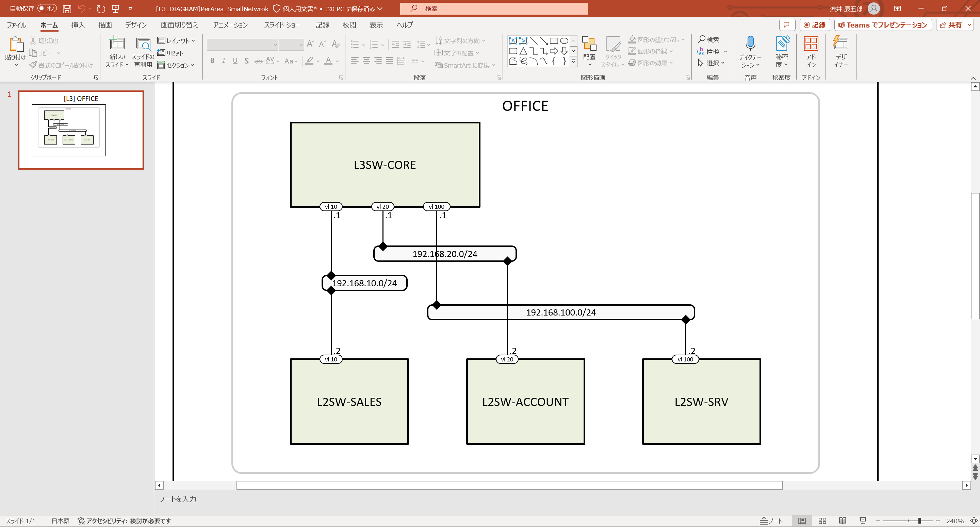Switch to Slide Sorter view icon
This screenshot has width=980, height=527.
[x=822, y=521]
